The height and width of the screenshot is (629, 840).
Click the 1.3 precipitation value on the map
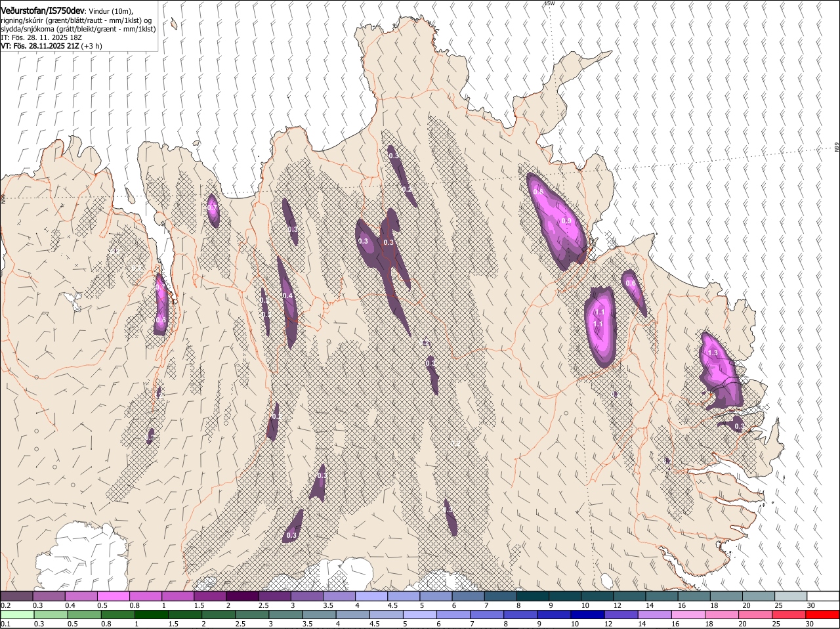[713, 353]
